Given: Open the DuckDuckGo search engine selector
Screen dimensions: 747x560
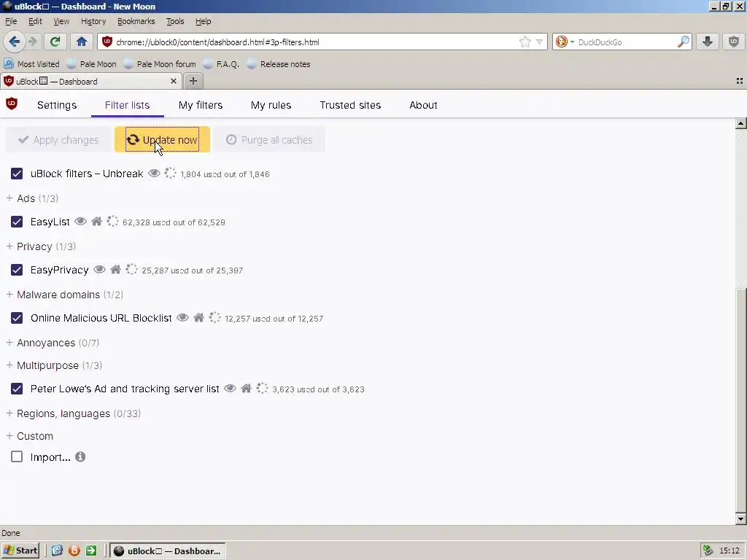Looking at the screenshot, I should pyautogui.click(x=565, y=42).
